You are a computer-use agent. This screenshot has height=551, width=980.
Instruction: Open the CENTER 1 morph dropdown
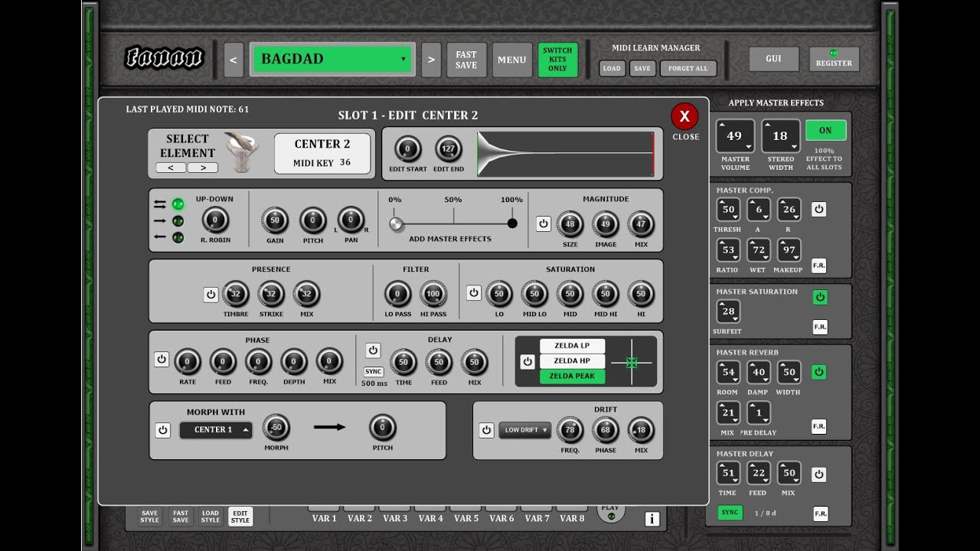coord(216,430)
